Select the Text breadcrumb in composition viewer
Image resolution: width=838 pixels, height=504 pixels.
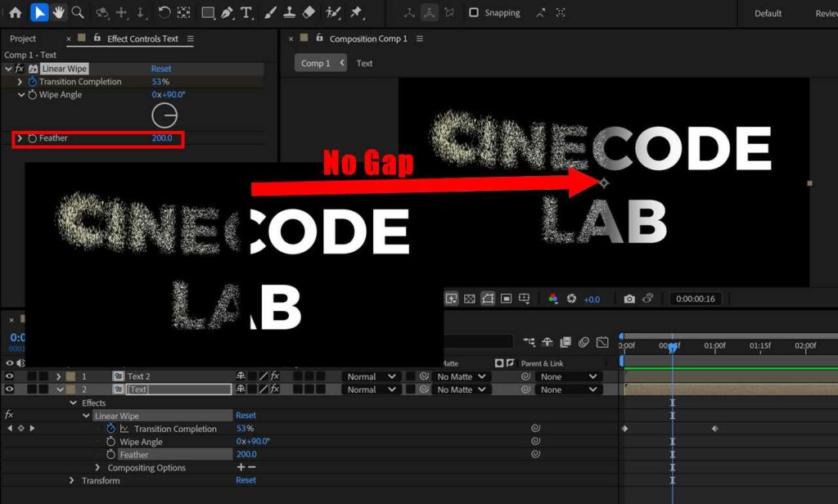click(364, 63)
